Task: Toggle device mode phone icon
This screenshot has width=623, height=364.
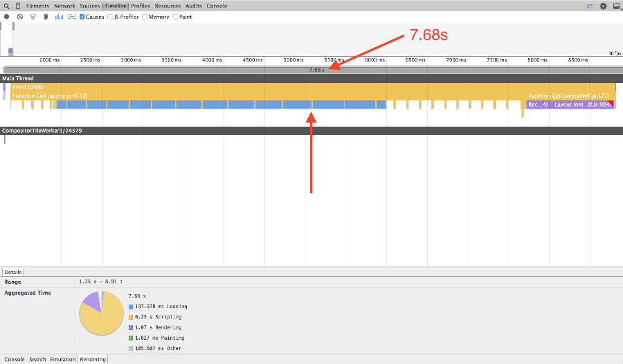Action: coord(17,6)
